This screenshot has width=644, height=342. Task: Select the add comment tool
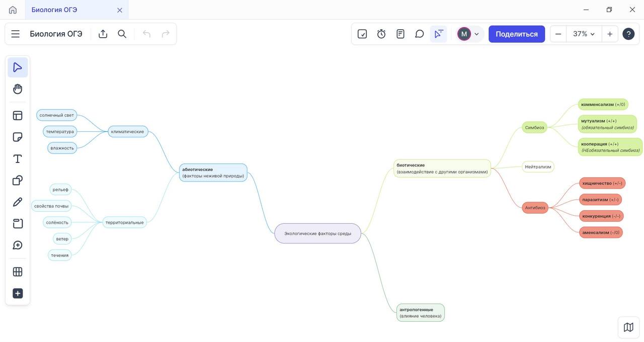tap(18, 245)
